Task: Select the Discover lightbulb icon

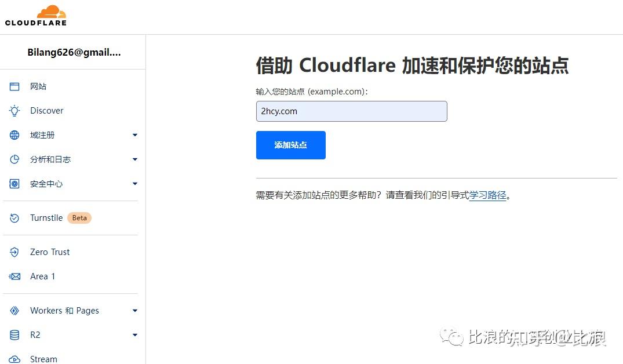Action: coord(14,110)
